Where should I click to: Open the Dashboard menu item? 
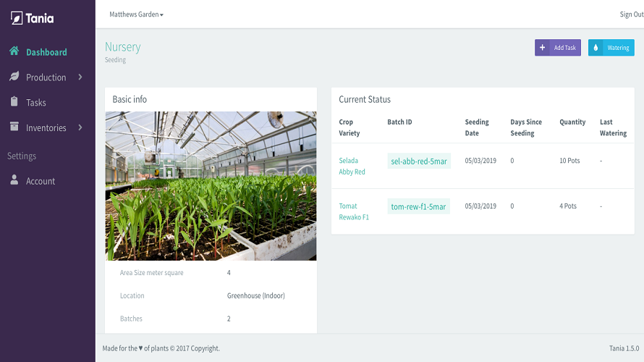coord(46,52)
